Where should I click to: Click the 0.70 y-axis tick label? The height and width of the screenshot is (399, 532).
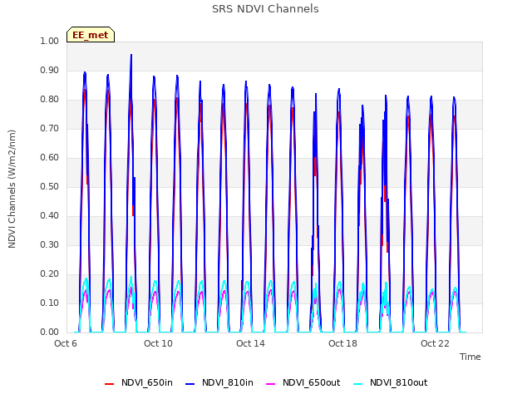coord(50,129)
